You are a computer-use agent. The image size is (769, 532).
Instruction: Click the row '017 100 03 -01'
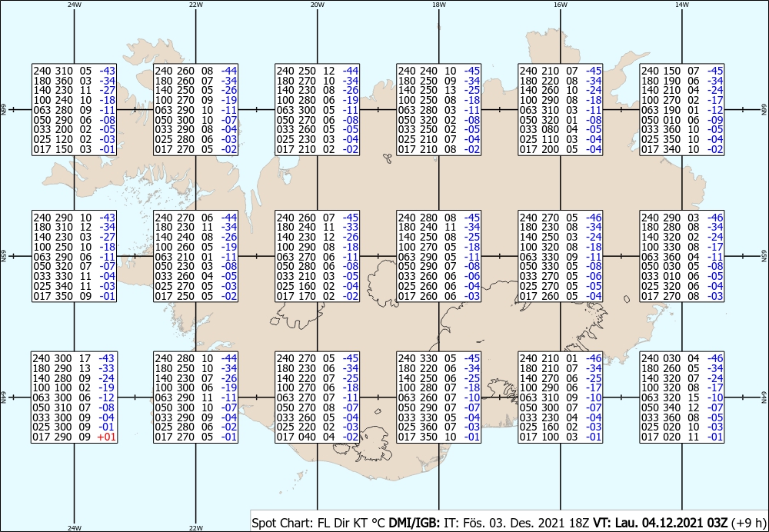coord(561,437)
